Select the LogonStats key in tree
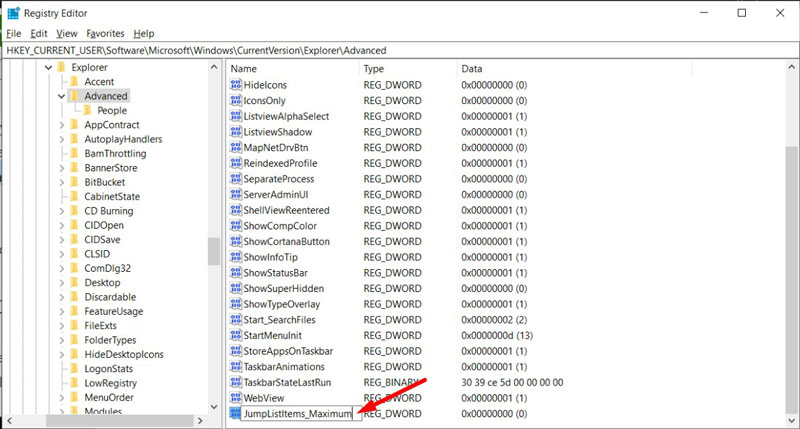 109,368
